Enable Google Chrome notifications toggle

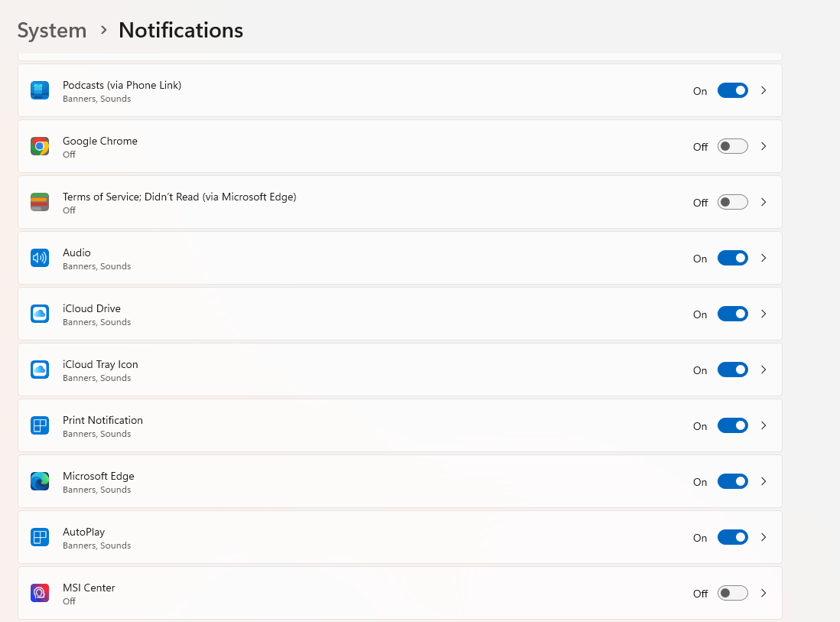pyautogui.click(x=732, y=146)
